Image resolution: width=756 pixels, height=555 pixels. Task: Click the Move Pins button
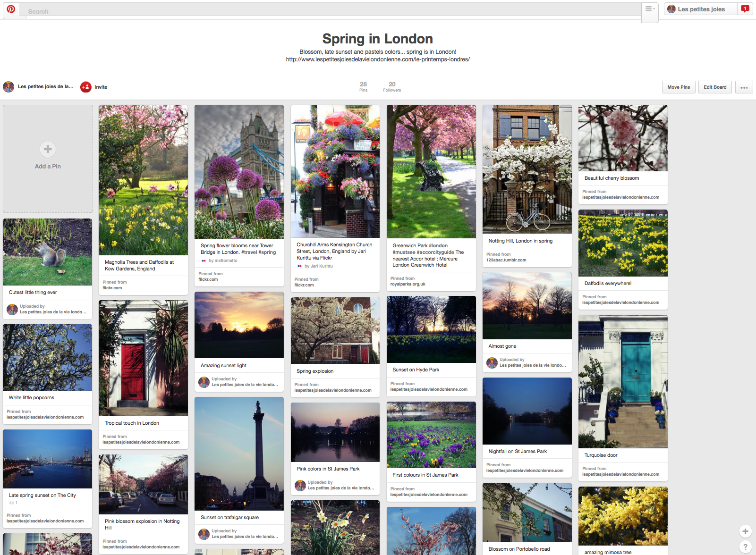[x=678, y=87]
